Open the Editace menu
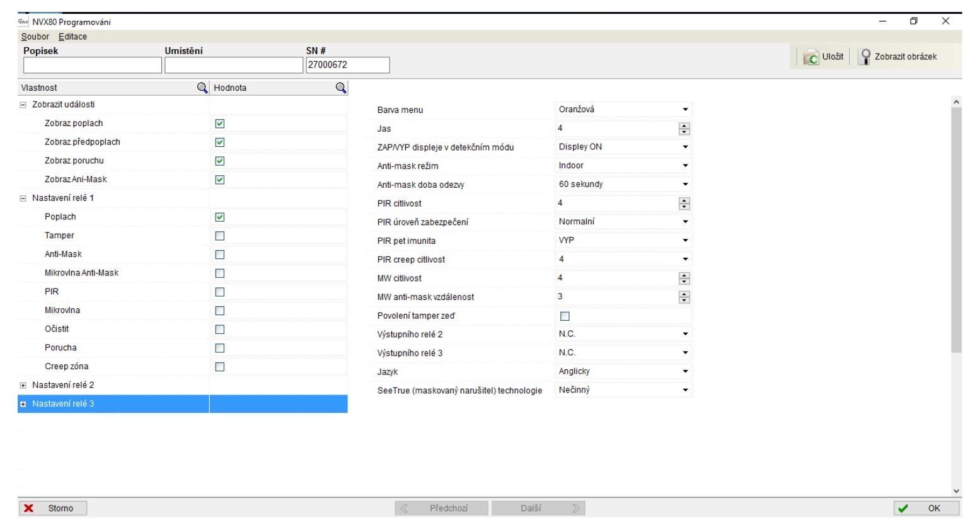This screenshot has width=980, height=523. [72, 37]
